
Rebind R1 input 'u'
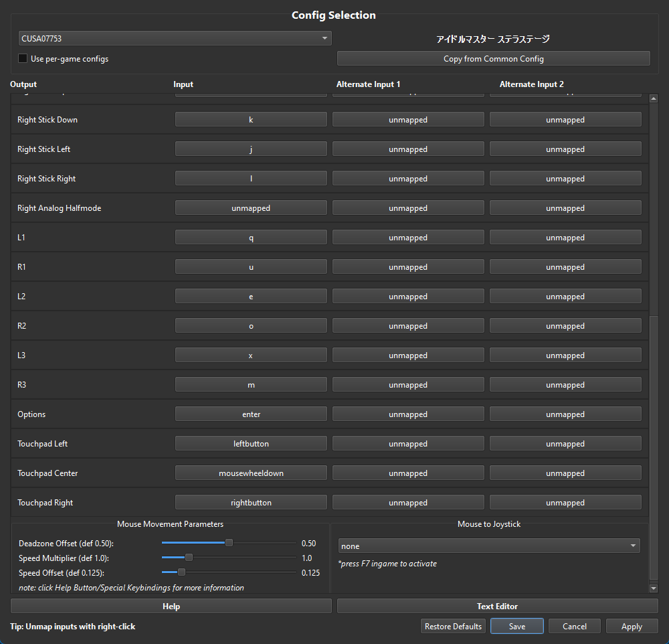pyautogui.click(x=251, y=267)
